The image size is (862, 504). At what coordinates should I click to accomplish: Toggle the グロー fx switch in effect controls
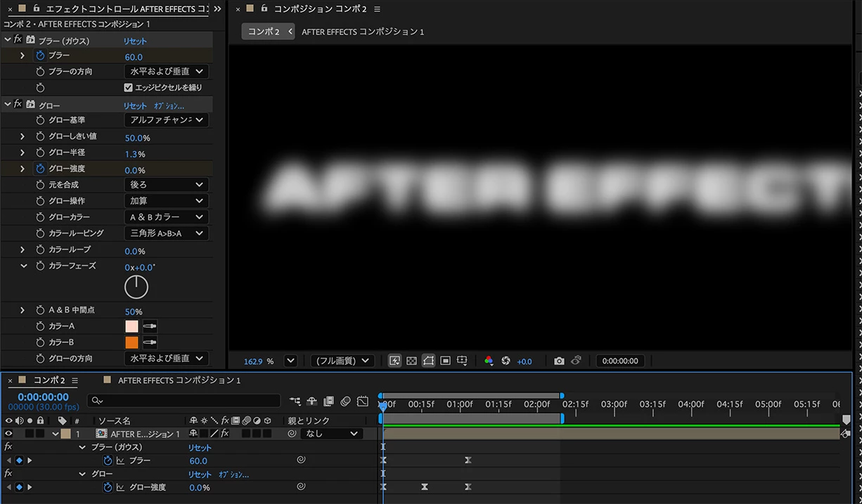18,104
